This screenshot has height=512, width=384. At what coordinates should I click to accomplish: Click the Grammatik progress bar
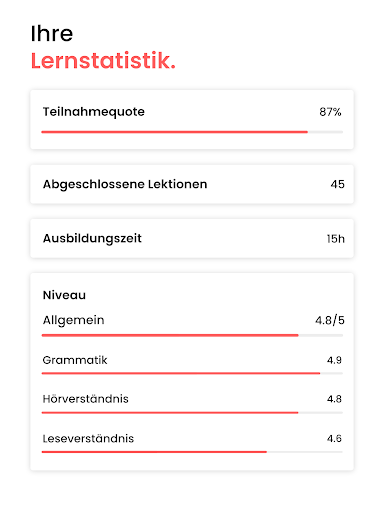click(192, 373)
